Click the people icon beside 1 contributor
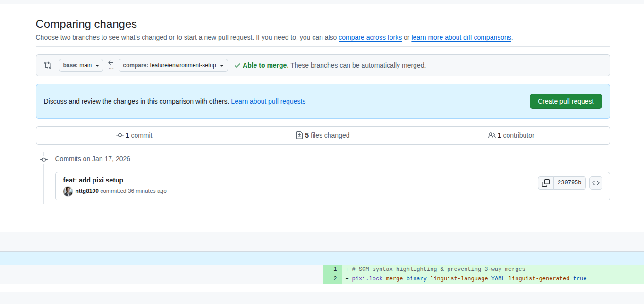The height and width of the screenshot is (304, 644). click(491, 135)
